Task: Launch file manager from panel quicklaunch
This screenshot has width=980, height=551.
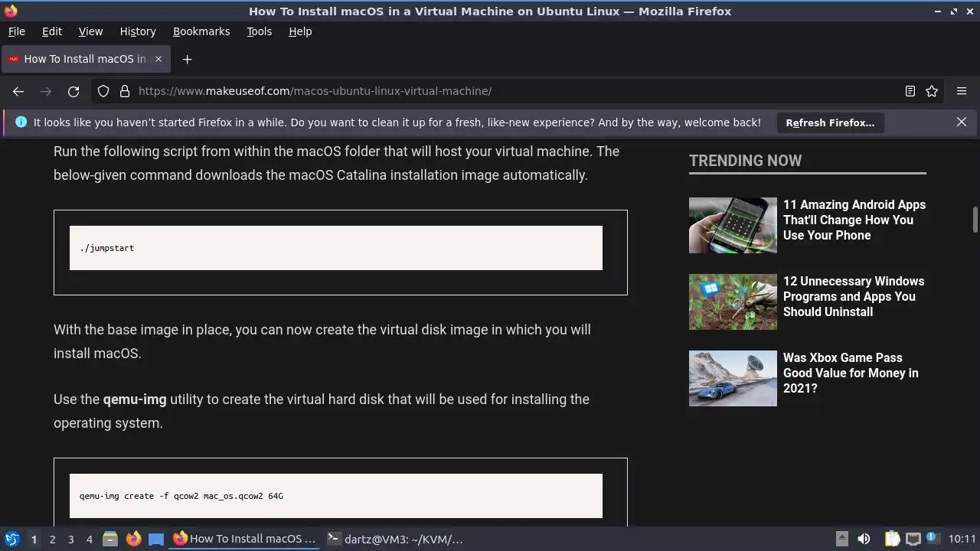Action: (110, 539)
